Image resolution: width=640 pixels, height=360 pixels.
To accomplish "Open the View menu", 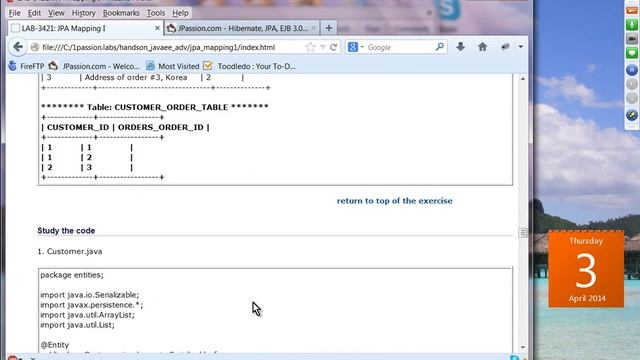I will point(56,13).
